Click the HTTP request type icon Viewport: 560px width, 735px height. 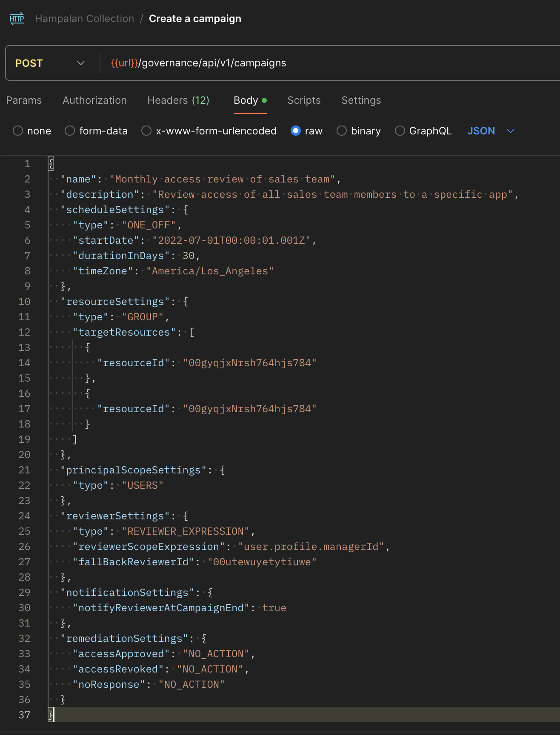coord(17,19)
